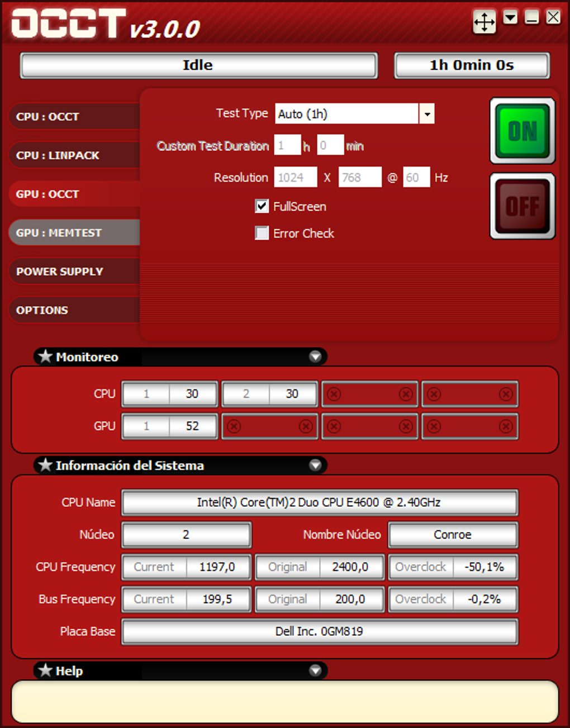
Task: Click right X icon in third CPU sensor slot
Action: coord(406,394)
